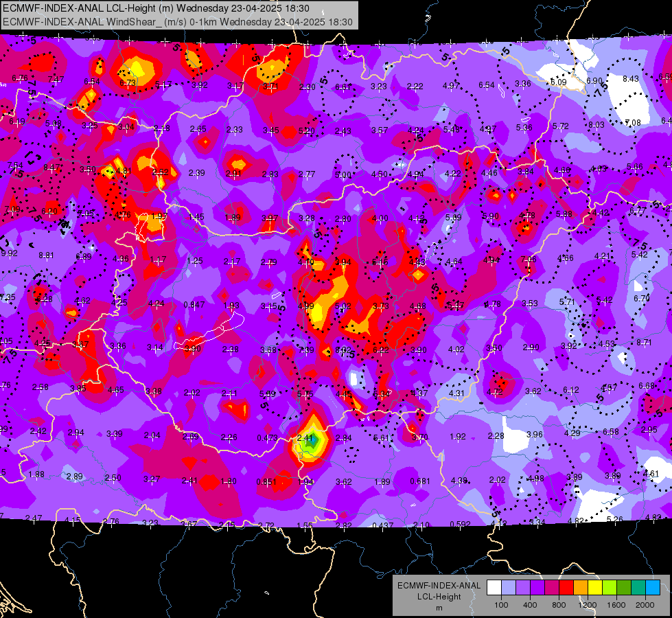Click the wind shear value 1.25
Screen dimensions: 672x618
(x=195, y=260)
